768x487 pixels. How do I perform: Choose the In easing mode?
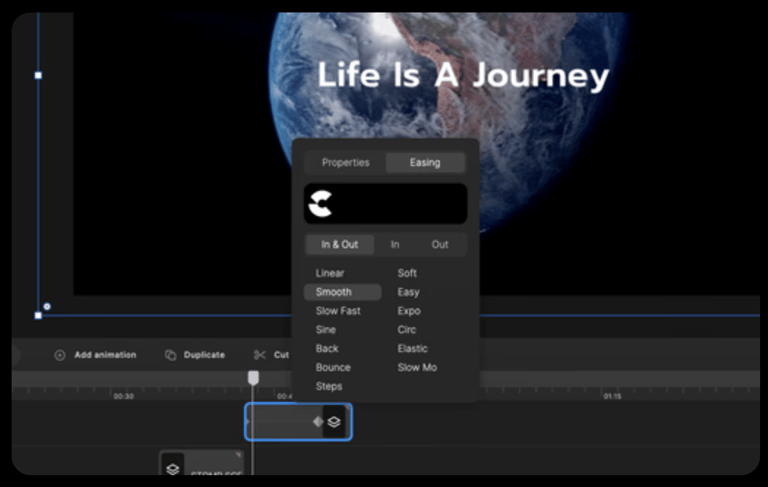(x=395, y=244)
